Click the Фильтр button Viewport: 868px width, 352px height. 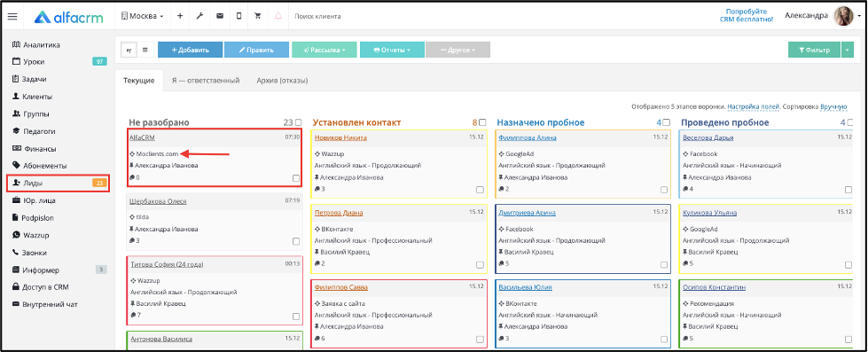(x=814, y=50)
